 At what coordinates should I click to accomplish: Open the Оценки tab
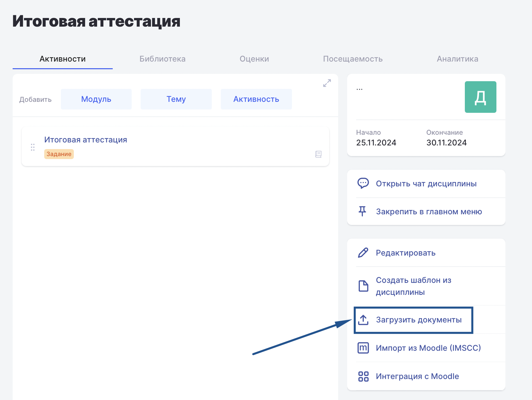[x=254, y=59]
